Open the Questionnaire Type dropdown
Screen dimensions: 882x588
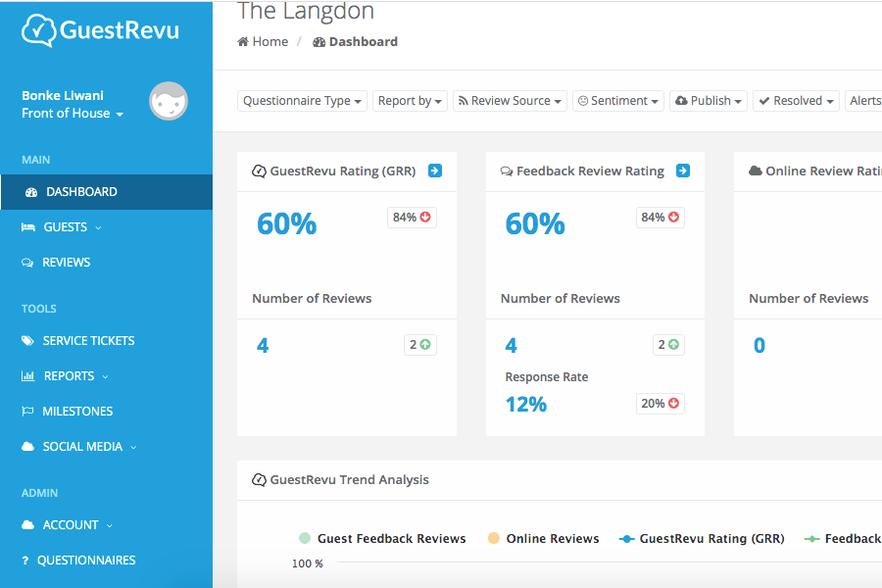coord(303,101)
